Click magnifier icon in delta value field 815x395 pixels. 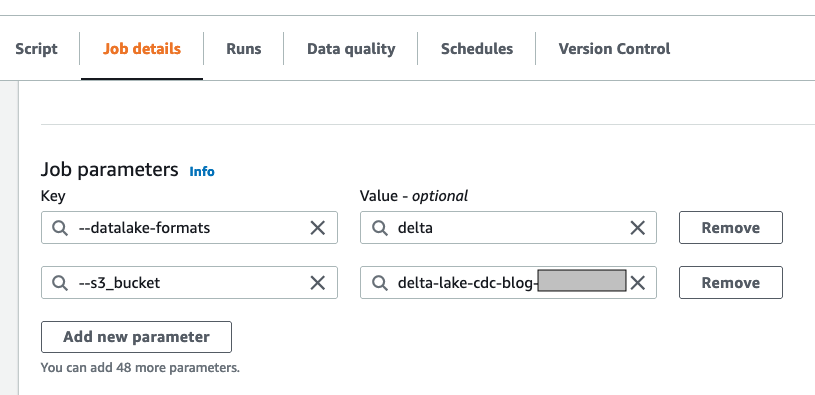tap(380, 228)
